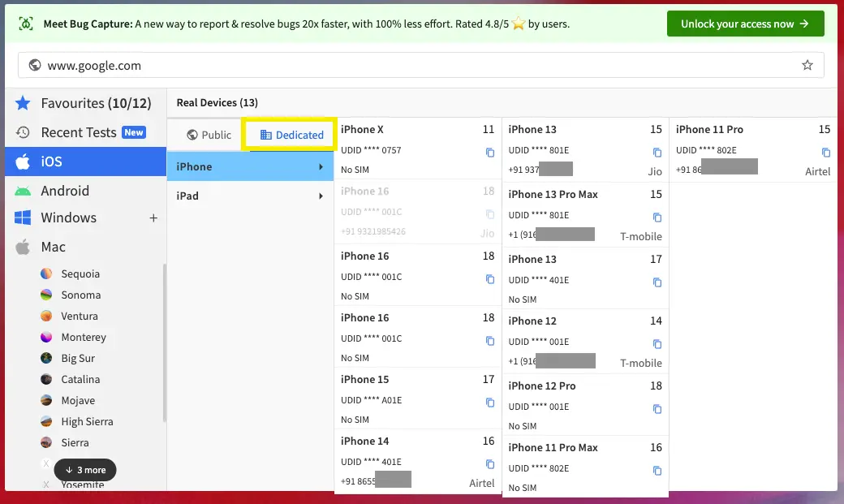
Task: Click the sidebar vertical scrollbar
Action: [x=164, y=341]
